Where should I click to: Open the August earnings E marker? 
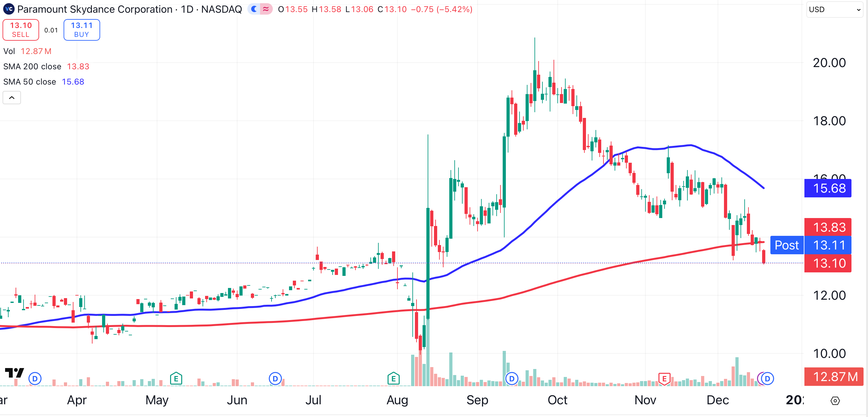[393, 379]
